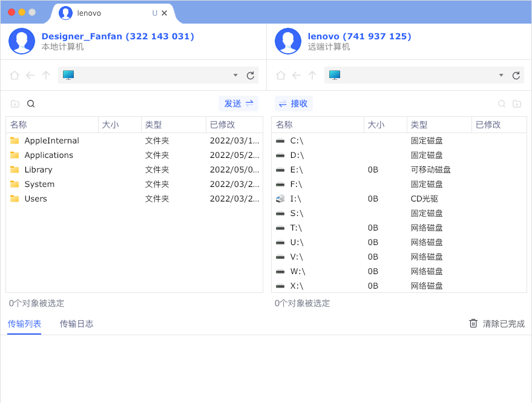Click folder icon beside Applications
The height and width of the screenshot is (403, 532).
(15, 155)
